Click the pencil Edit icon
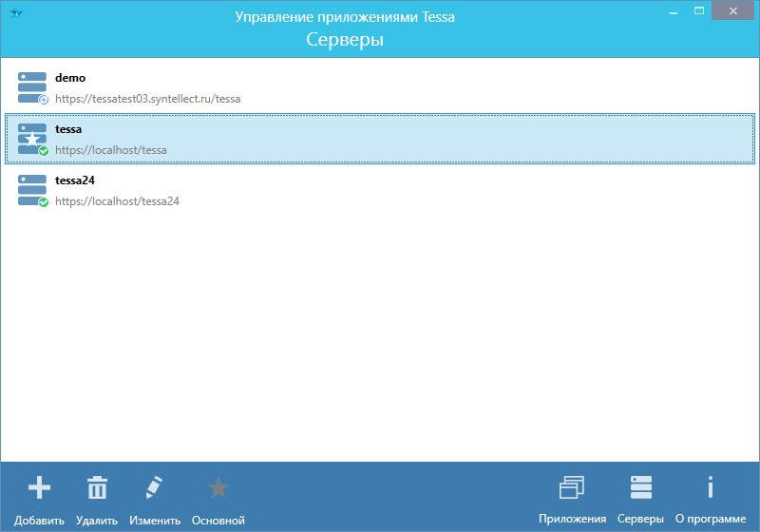This screenshot has width=760, height=532. tap(154, 487)
